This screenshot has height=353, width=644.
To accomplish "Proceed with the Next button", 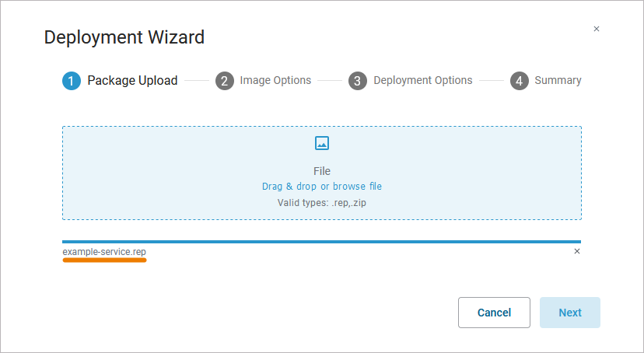I will click(569, 313).
